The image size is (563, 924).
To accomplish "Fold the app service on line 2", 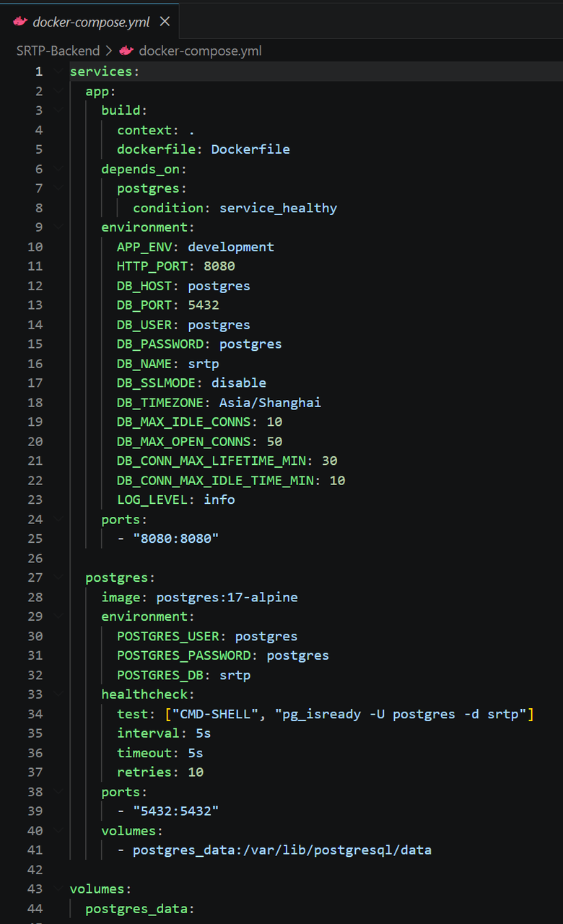I will pos(58,91).
